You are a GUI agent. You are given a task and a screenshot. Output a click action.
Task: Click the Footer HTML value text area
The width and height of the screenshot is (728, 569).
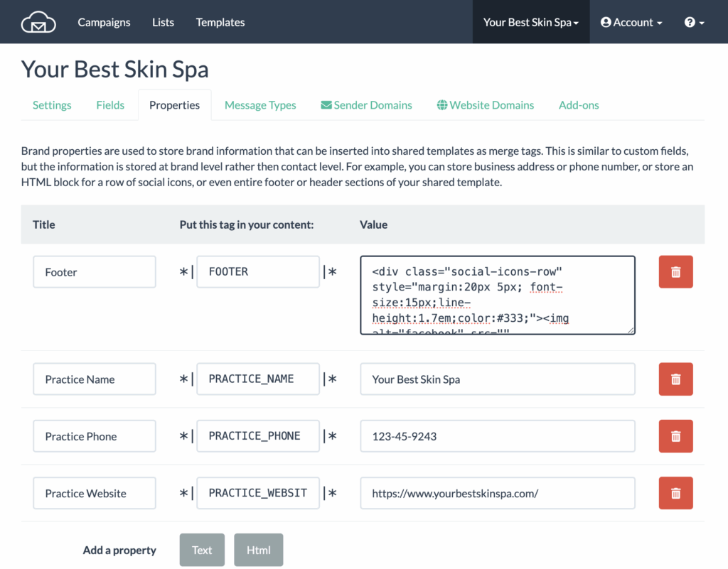click(x=498, y=295)
